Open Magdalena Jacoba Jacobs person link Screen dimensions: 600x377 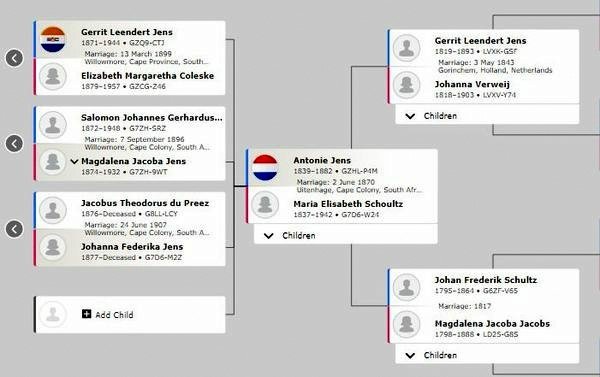492,323
